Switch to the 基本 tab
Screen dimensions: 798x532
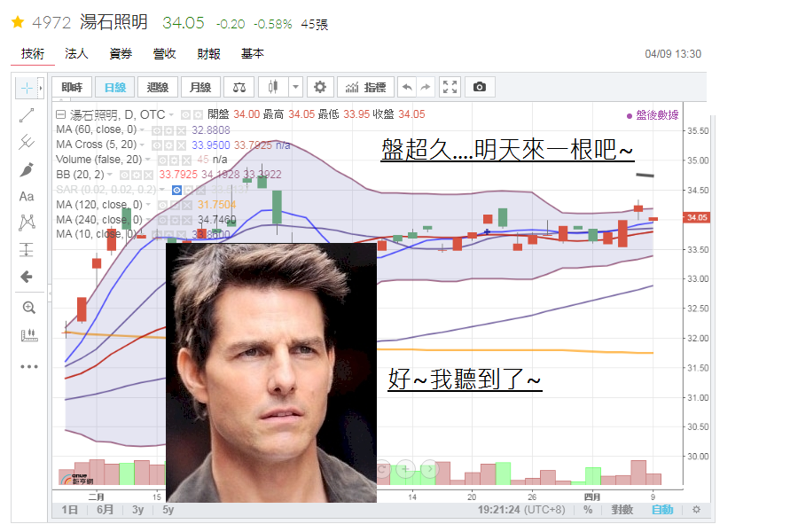tap(253, 53)
